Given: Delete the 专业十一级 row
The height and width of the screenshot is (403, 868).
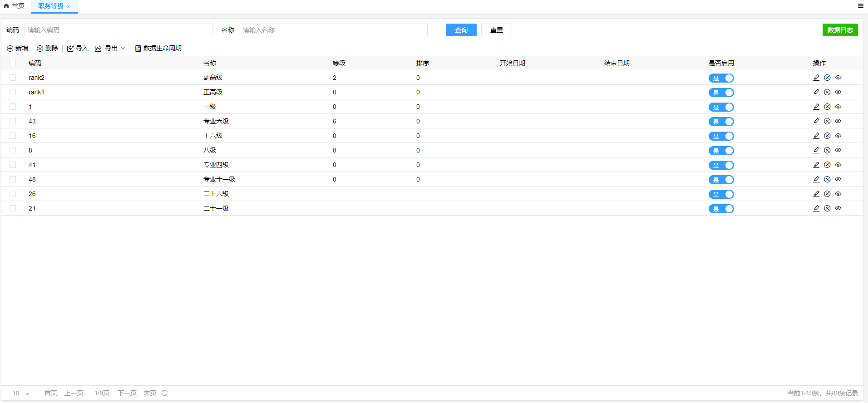Looking at the screenshot, I should click(827, 179).
